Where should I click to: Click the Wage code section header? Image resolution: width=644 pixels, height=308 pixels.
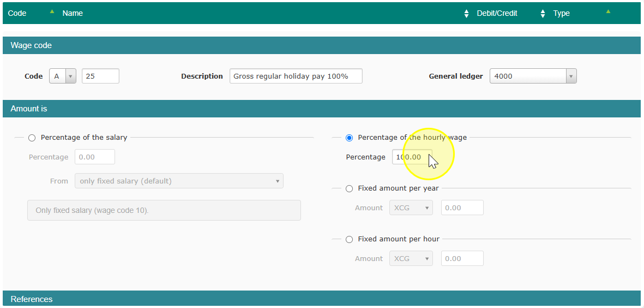coord(322,45)
